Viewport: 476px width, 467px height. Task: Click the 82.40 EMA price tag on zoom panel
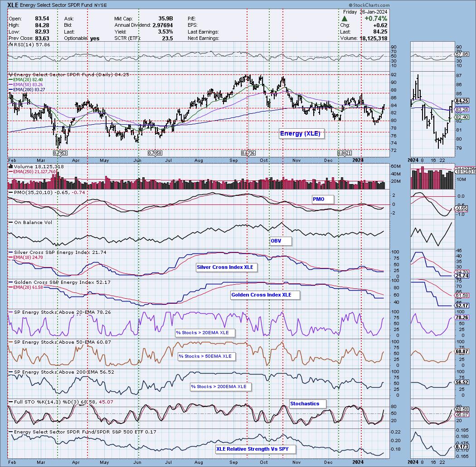462,117
